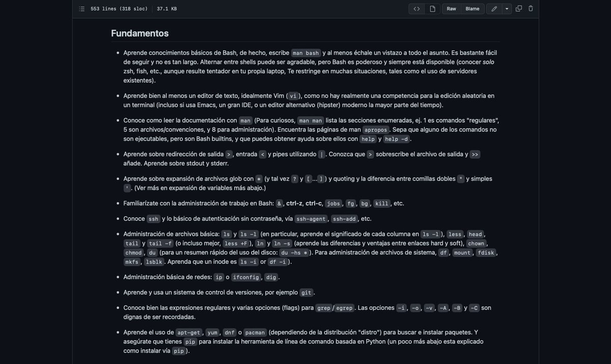Click the bold "ctrl-z, ctrl-c" text
The width and height of the screenshot is (611, 364).
[x=304, y=204]
